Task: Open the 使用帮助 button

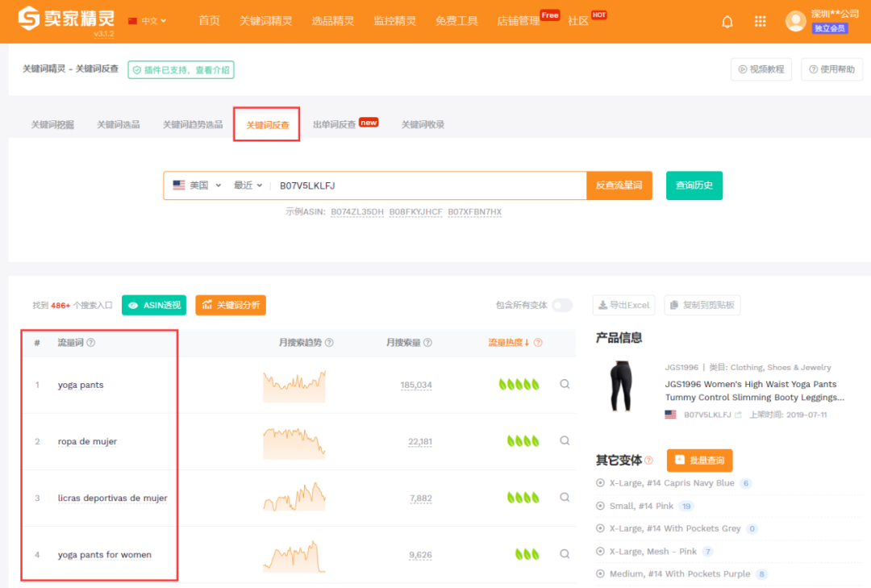Action: 831,69
